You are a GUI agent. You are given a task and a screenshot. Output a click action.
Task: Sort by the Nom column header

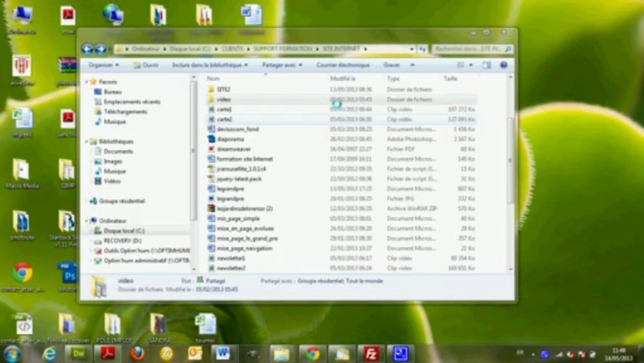213,79
